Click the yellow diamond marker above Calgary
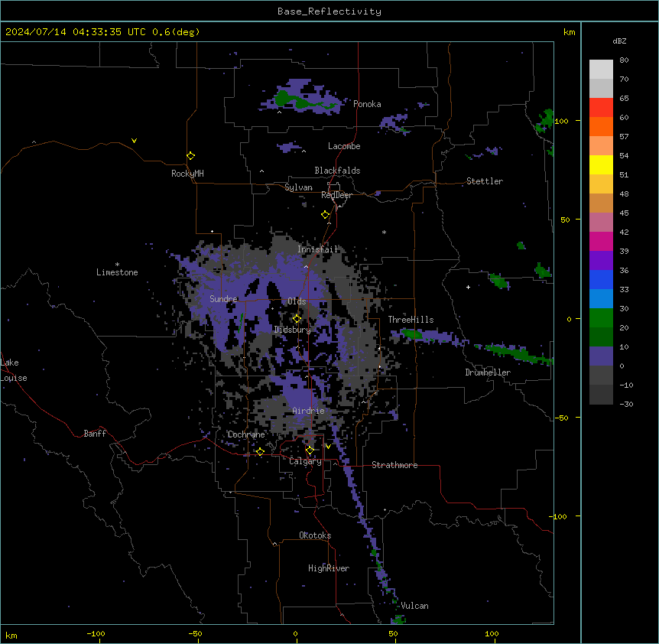Image resolution: width=659 pixels, height=644 pixels. 310,450
